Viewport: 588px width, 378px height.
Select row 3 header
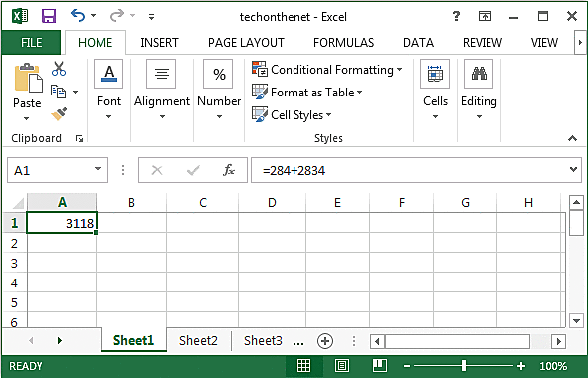click(x=14, y=263)
